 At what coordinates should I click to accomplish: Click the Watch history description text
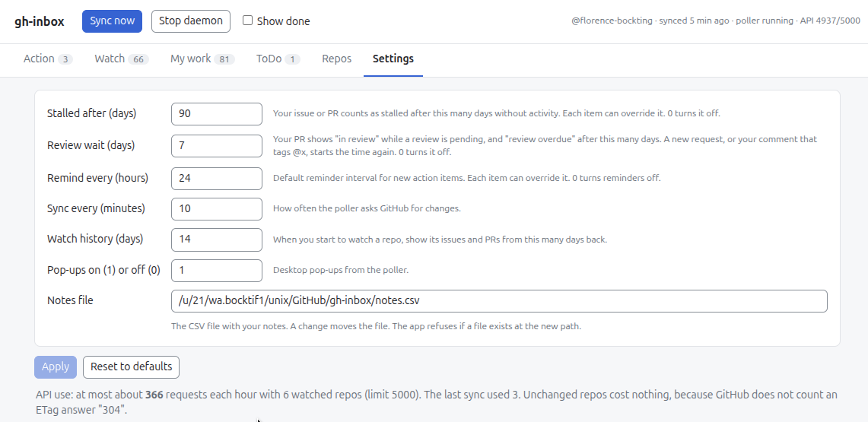pyautogui.click(x=440, y=240)
